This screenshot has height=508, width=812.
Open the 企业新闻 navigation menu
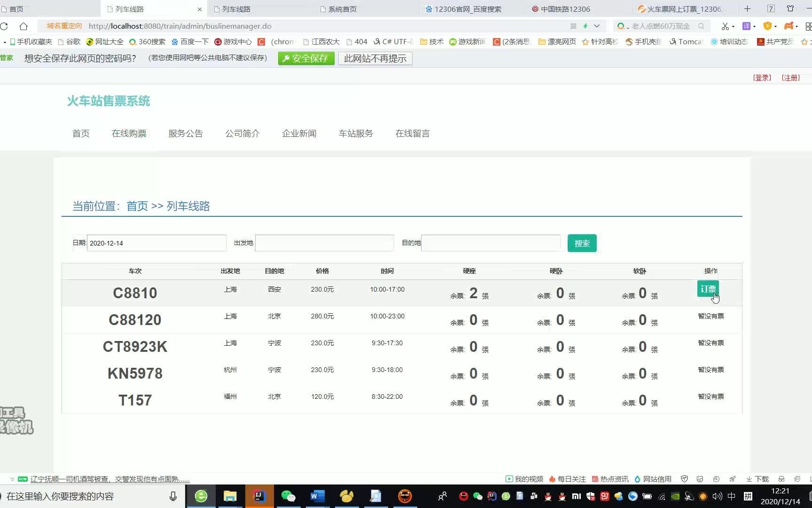[299, 134]
